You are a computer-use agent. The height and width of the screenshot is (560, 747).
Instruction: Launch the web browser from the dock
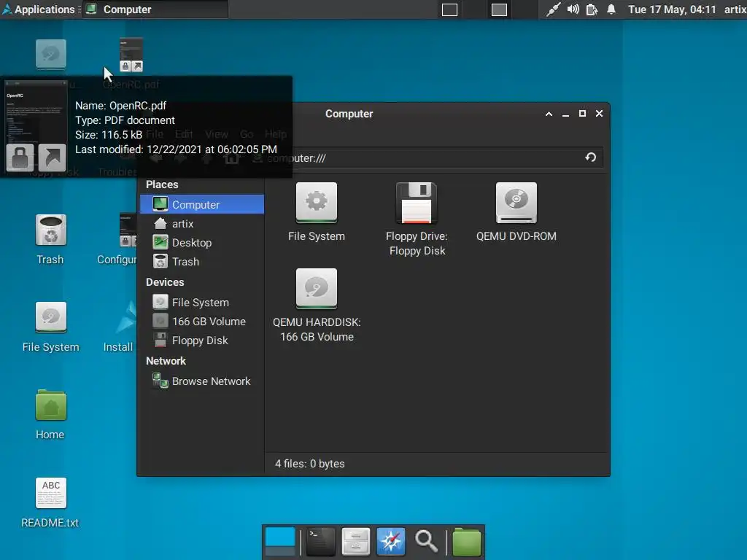pos(391,542)
